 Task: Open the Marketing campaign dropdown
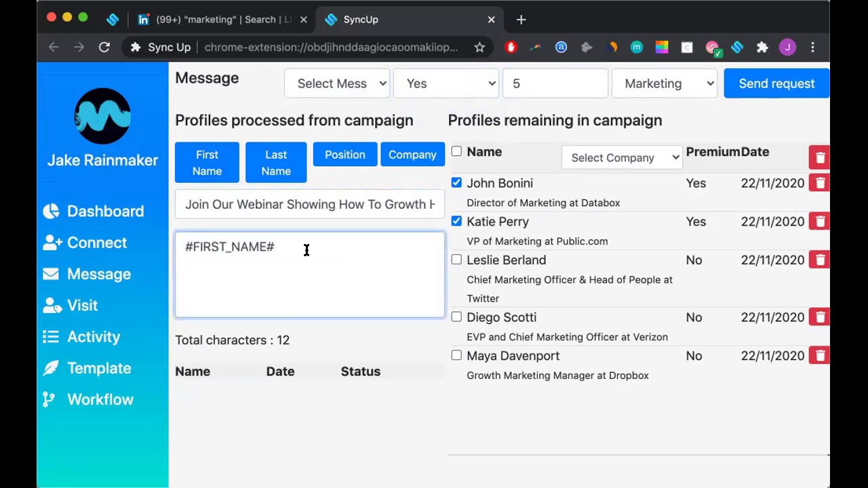(x=665, y=83)
